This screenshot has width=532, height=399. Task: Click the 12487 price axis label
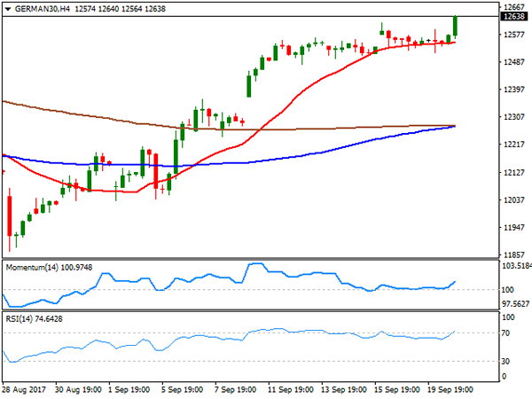coord(514,62)
